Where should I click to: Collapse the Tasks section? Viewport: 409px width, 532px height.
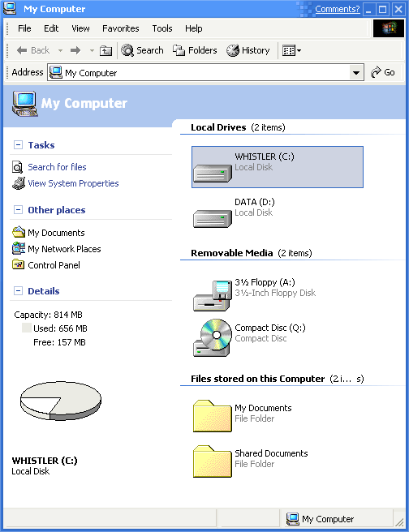pos(18,145)
